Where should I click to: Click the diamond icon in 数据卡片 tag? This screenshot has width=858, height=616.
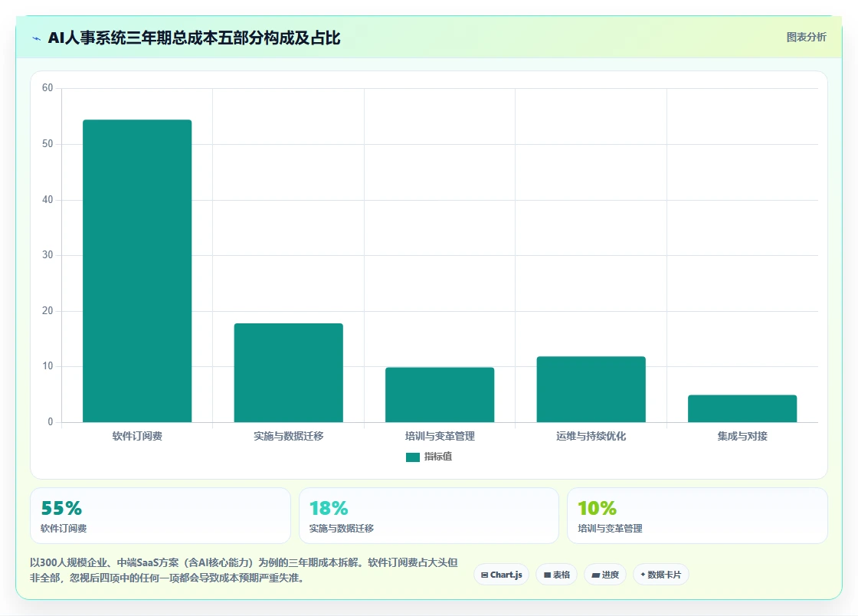pyautogui.click(x=643, y=575)
